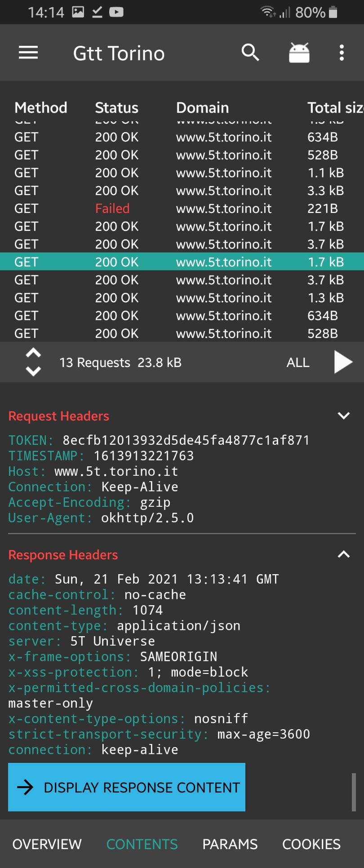
Task: Open the Cookies tab
Action: coord(311,844)
